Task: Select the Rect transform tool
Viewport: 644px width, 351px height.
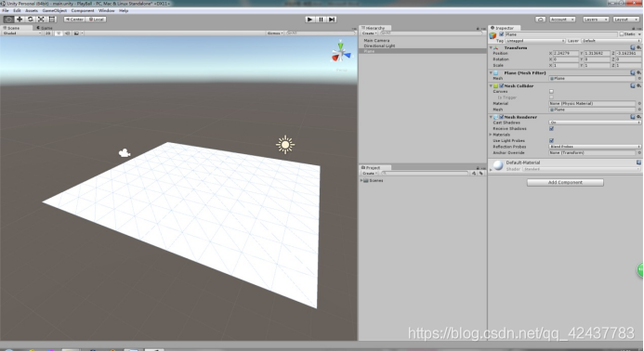Action: [52, 19]
